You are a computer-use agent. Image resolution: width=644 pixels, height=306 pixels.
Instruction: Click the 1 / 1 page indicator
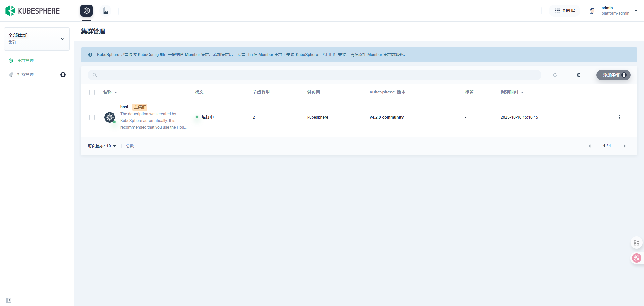pyautogui.click(x=607, y=146)
